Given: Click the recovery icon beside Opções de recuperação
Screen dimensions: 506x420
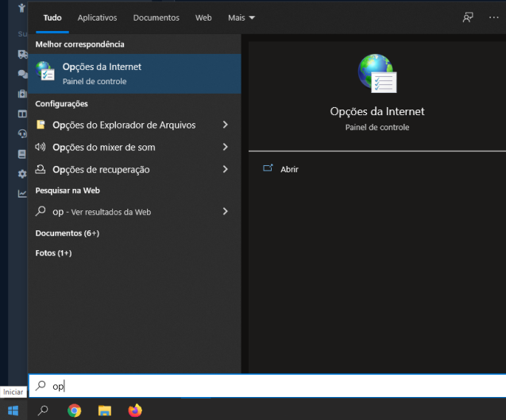Looking at the screenshot, I should 41,169.
